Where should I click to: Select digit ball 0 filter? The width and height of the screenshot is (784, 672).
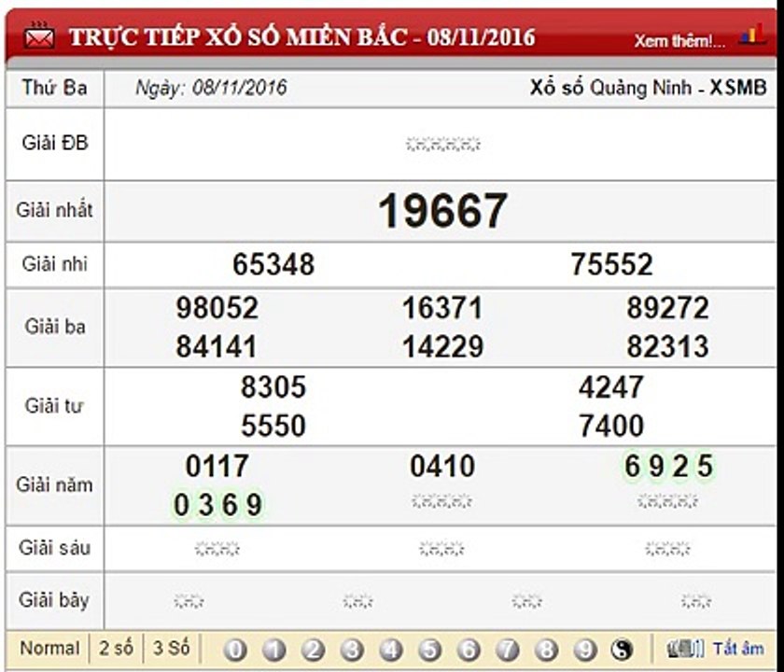235,650
